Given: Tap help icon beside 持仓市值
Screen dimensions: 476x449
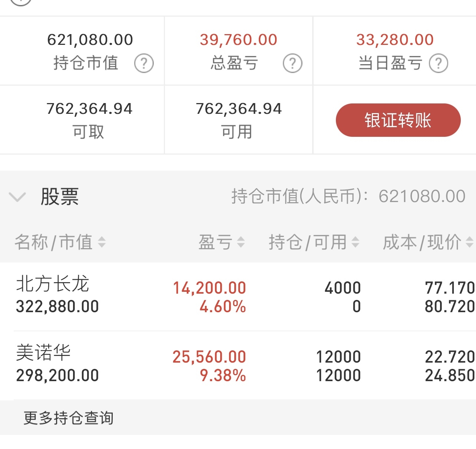Looking at the screenshot, I should pos(144,63).
